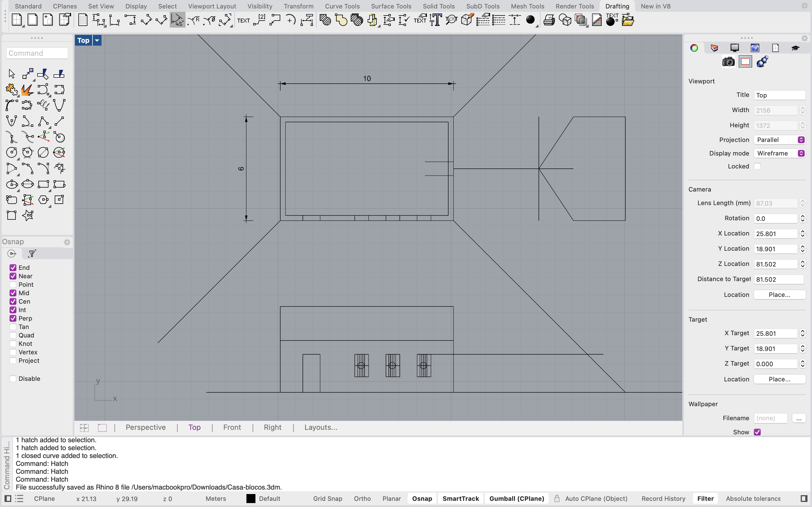
Task: Click Filter in the status bar
Action: click(705, 499)
